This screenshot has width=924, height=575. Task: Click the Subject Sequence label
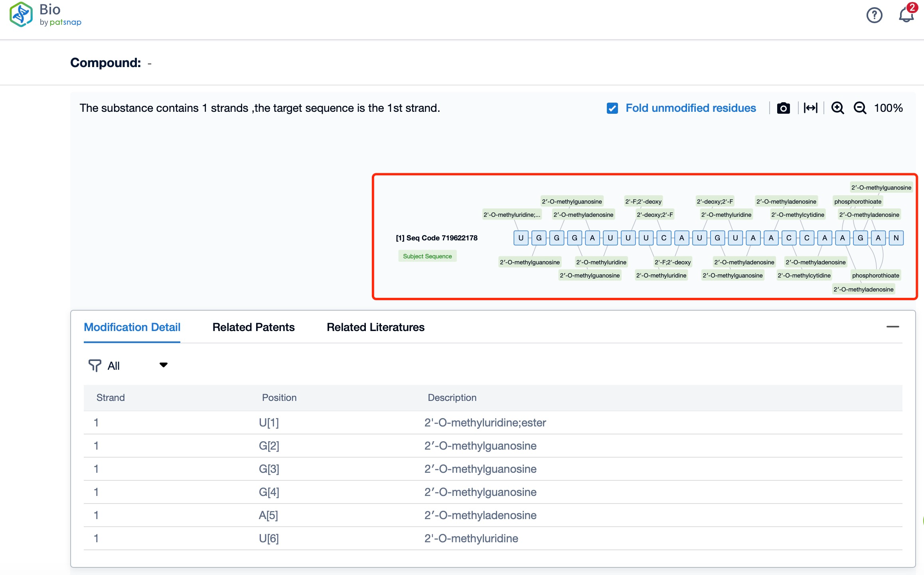[426, 256]
